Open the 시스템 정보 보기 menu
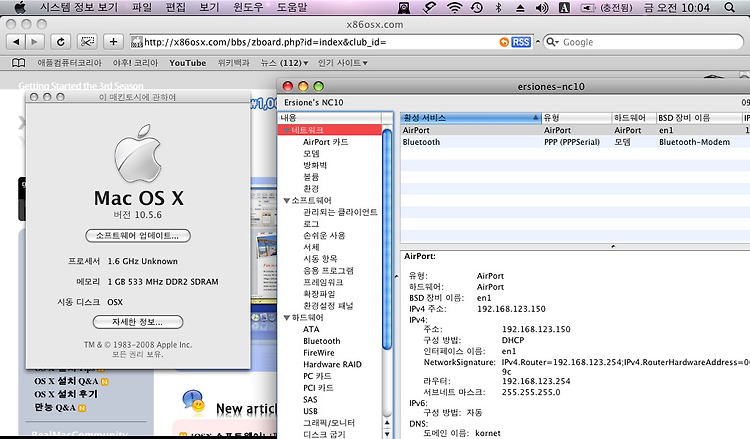The width and height of the screenshot is (750, 439). point(79,7)
